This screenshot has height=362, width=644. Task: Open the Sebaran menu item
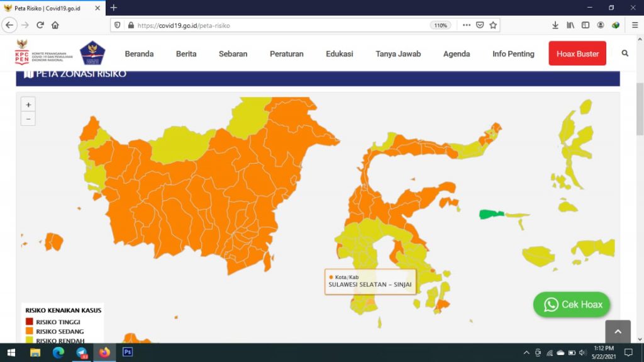[x=233, y=54]
